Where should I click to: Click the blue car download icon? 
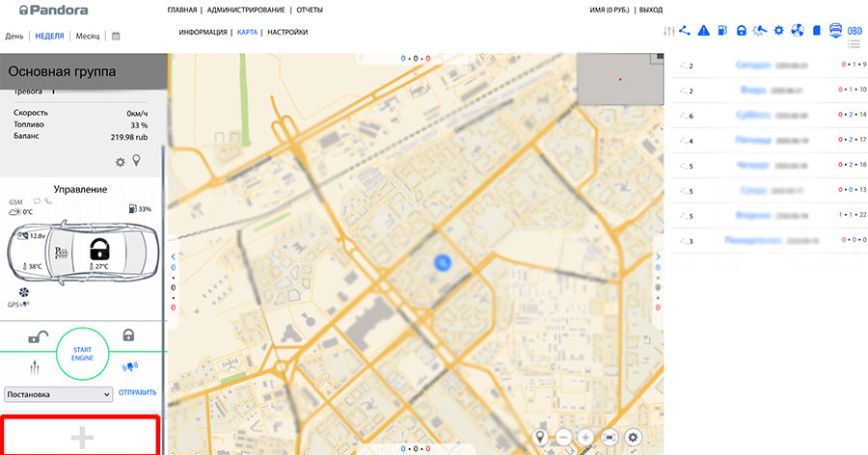[835, 31]
